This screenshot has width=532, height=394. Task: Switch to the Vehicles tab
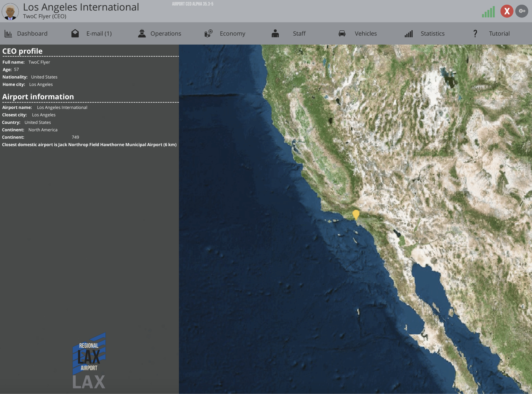coord(366,34)
